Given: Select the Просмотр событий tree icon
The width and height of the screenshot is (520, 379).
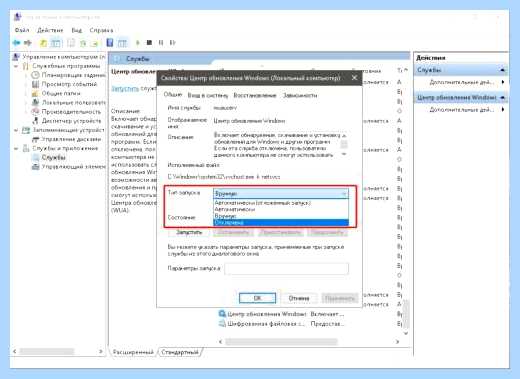Looking at the screenshot, I should pyautogui.click(x=35, y=84).
